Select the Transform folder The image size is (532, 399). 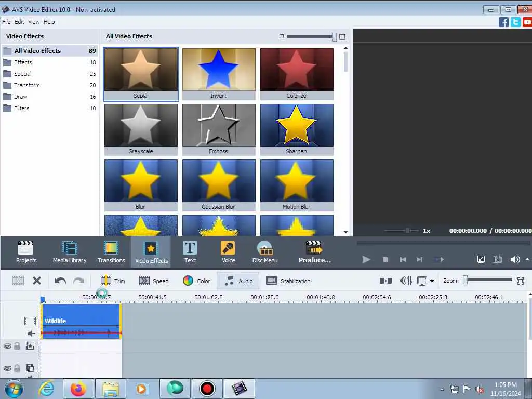[49, 85]
